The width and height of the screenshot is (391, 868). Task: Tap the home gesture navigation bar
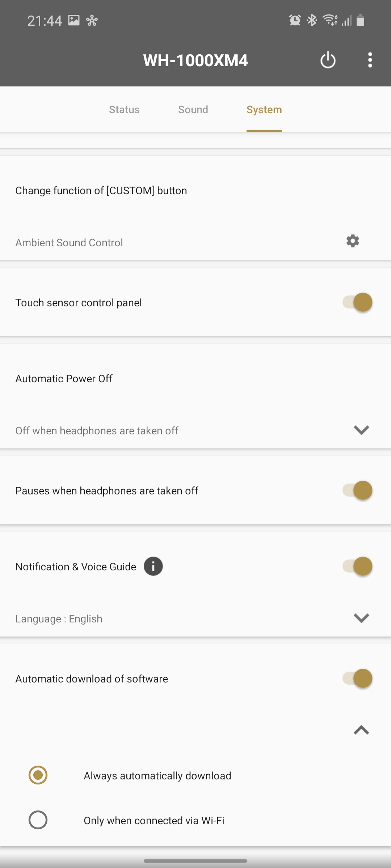point(195,861)
